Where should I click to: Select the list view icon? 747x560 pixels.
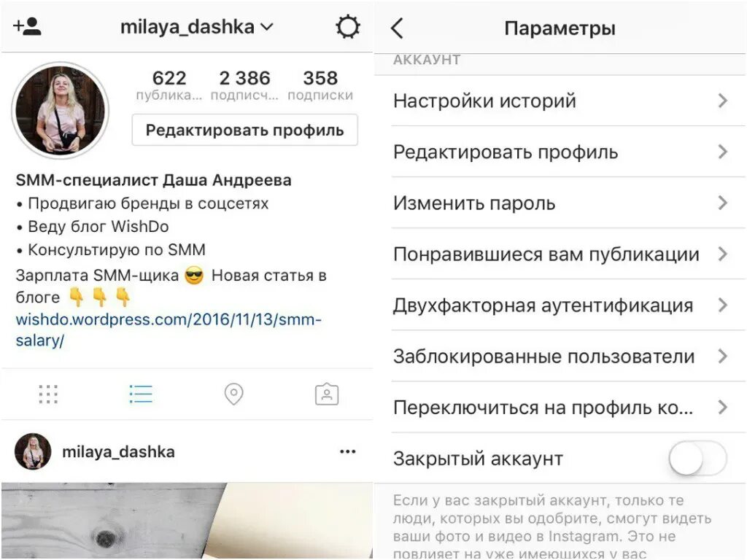coord(141,394)
